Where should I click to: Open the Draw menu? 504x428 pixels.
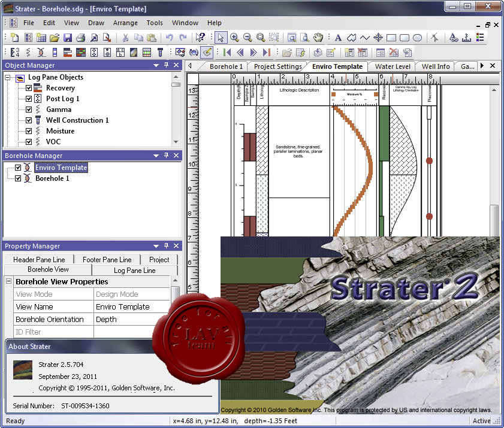96,23
